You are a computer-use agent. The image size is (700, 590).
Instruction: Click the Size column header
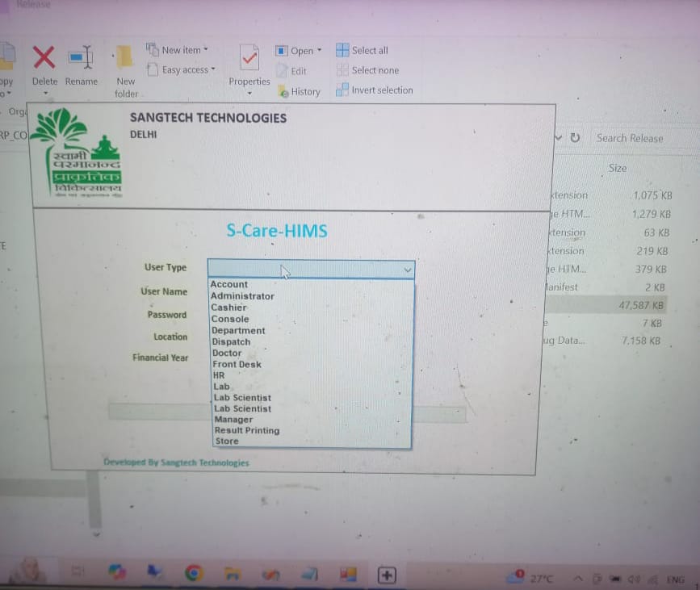pyautogui.click(x=618, y=168)
